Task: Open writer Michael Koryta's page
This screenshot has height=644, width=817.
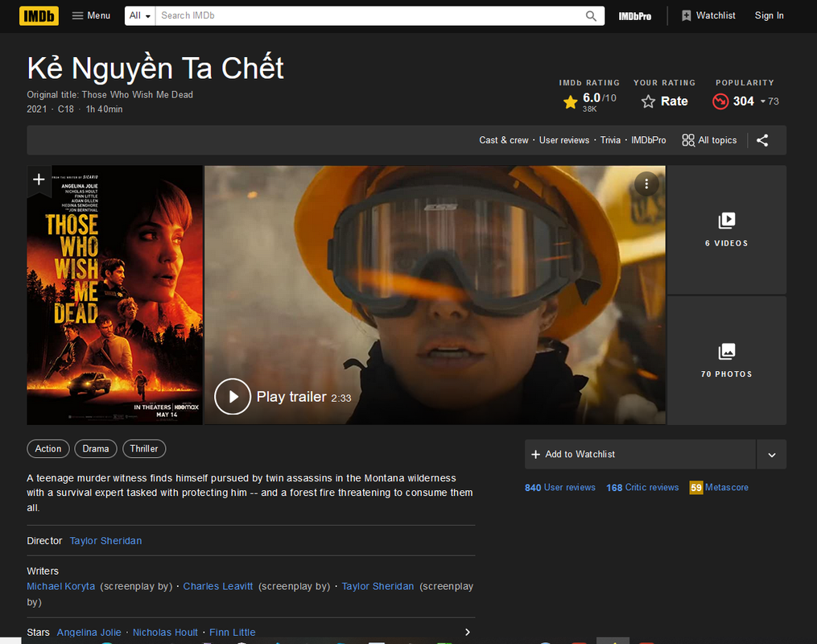Action: tap(61, 586)
